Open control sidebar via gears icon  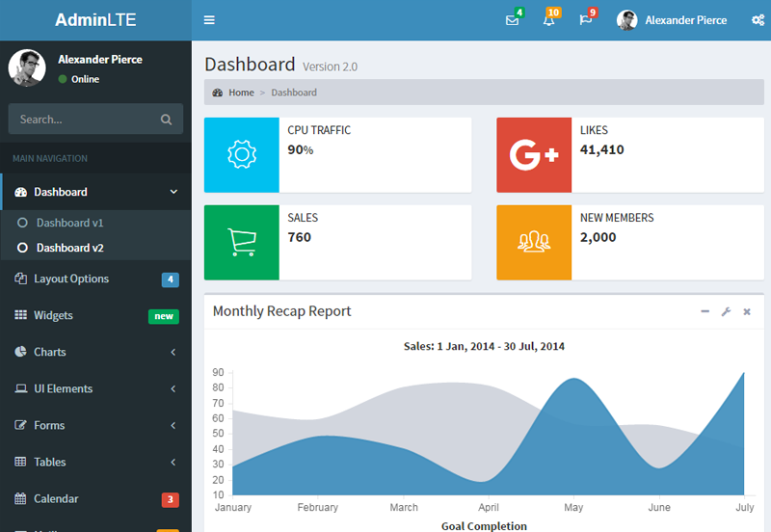[758, 20]
